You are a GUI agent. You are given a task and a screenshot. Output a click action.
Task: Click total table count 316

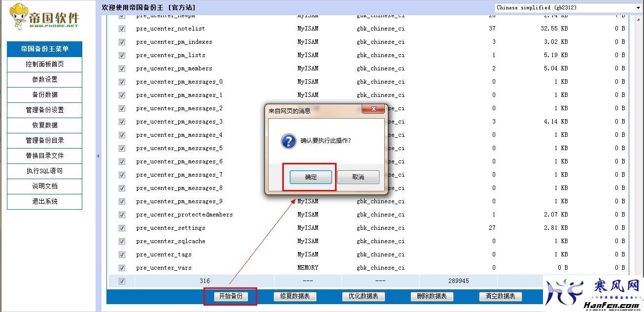click(204, 281)
